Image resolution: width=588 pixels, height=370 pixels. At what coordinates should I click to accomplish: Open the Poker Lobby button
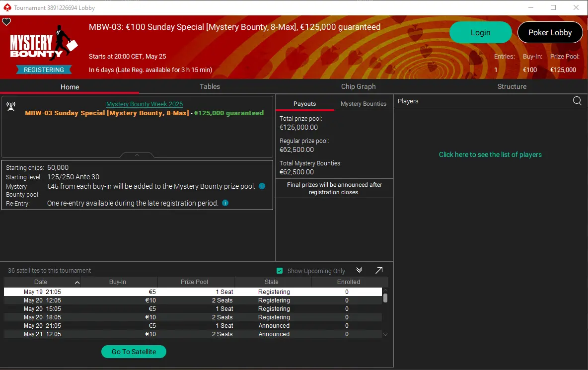click(x=550, y=33)
